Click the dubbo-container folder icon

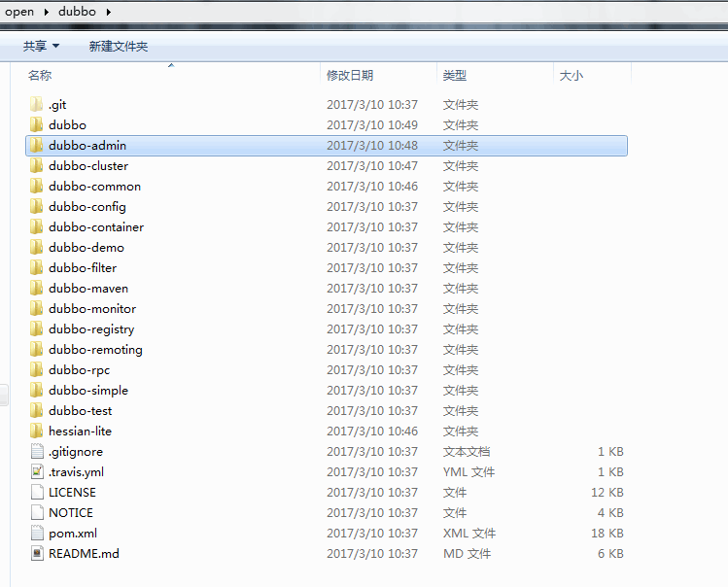point(36,227)
